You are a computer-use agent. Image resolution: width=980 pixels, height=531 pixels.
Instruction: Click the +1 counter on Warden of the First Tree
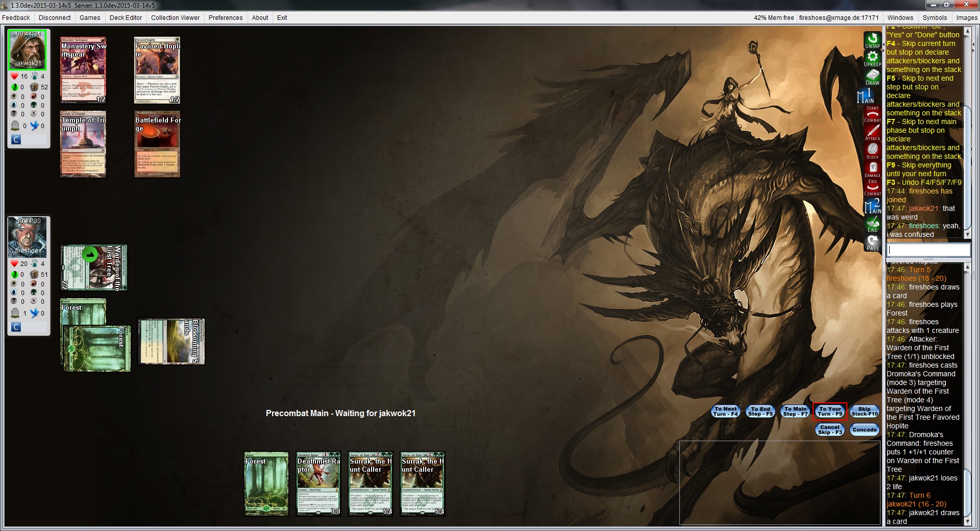tap(90, 254)
